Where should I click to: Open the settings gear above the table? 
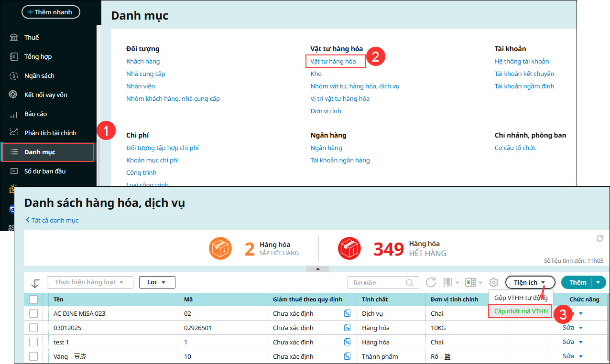[x=494, y=282]
